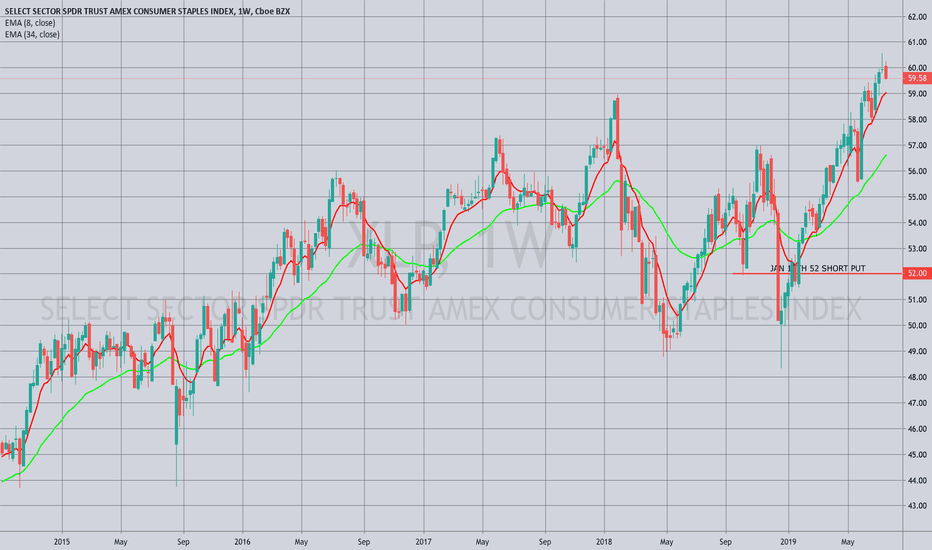Click the Sep label between 2015 and 2016
The image size is (932, 550).
click(x=183, y=542)
